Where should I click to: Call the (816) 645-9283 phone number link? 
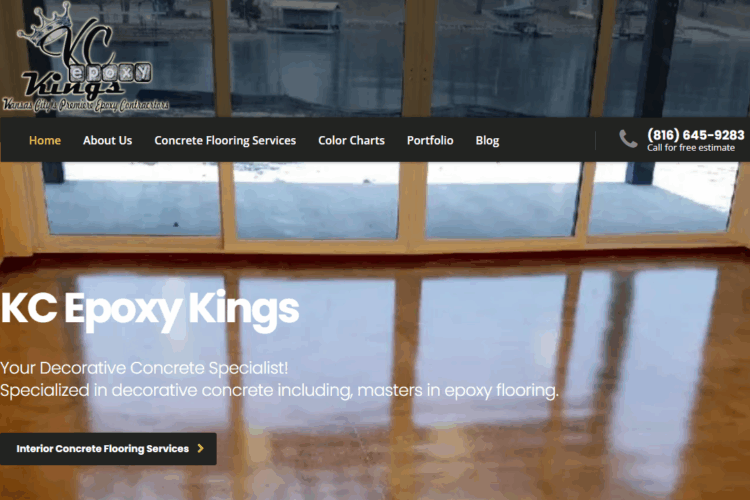coord(696,134)
